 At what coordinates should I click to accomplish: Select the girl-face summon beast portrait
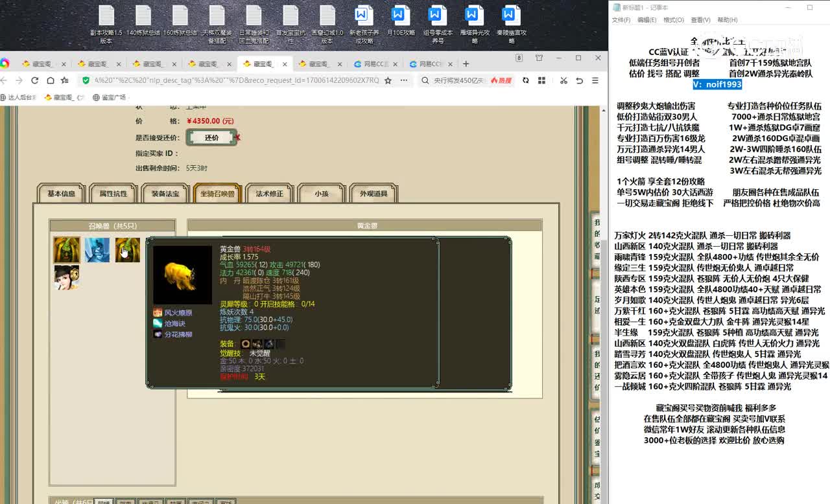click(x=66, y=277)
